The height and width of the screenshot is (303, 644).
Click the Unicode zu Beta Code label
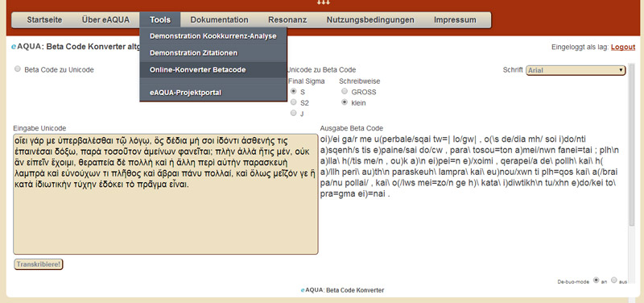(321, 70)
